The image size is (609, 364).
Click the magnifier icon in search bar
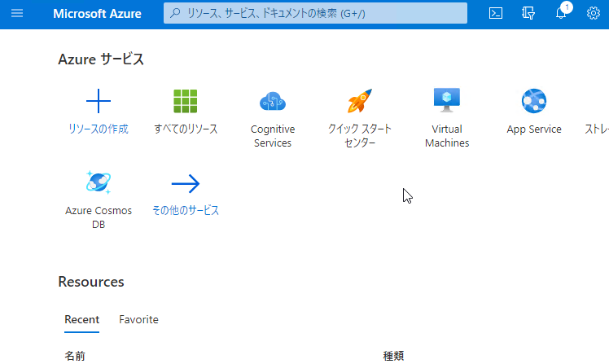tap(176, 13)
